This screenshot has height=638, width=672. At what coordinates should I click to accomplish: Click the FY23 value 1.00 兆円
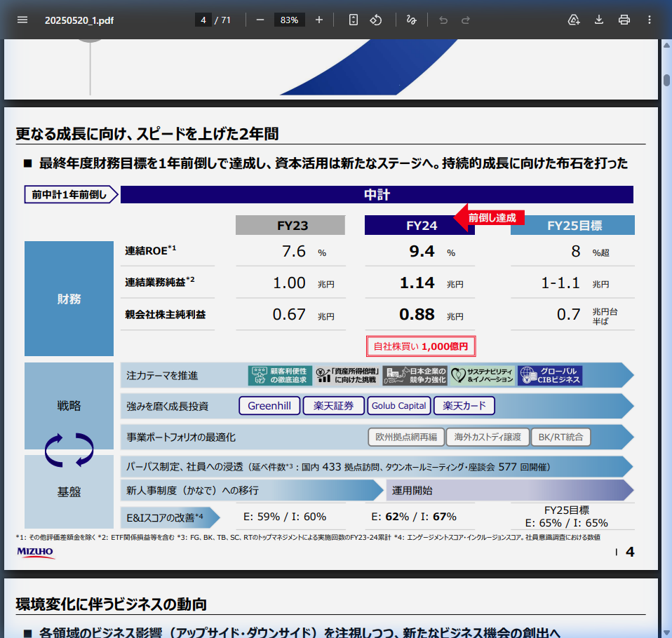point(304,283)
